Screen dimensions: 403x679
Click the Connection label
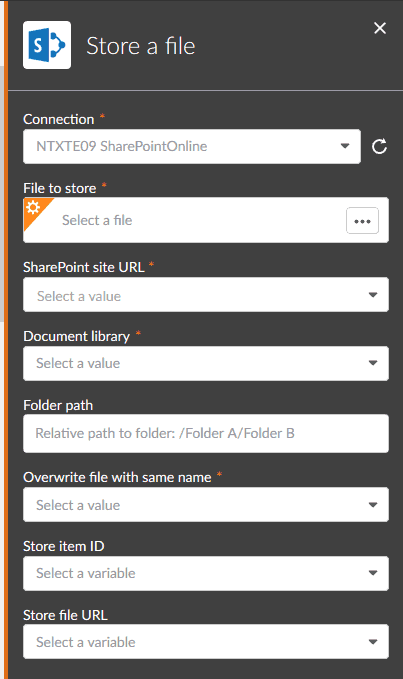click(x=59, y=119)
